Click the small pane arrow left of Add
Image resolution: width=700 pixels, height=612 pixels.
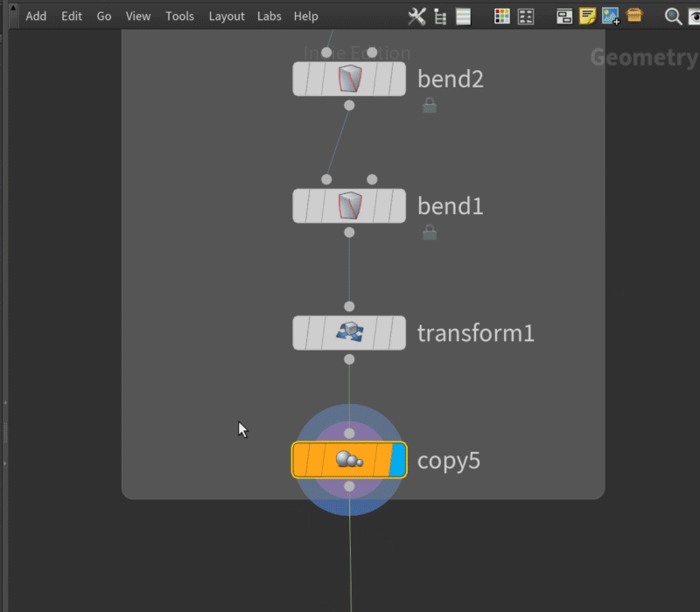click(13, 8)
